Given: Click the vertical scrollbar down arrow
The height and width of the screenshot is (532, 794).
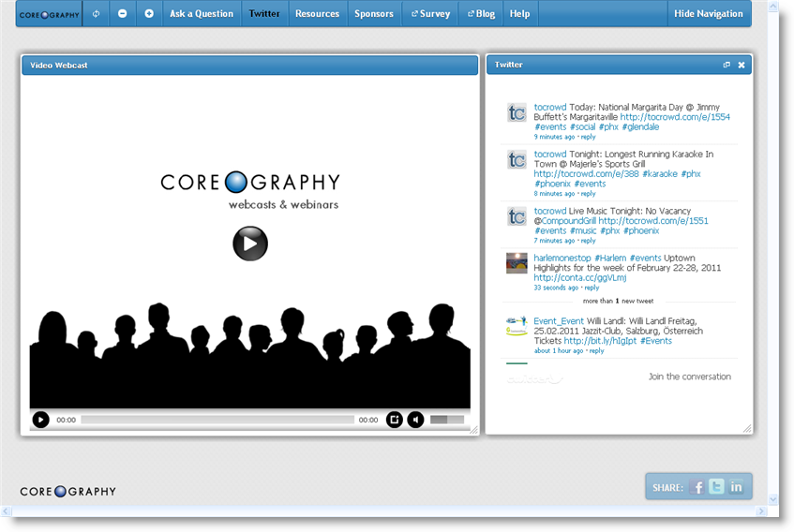Looking at the screenshot, I should pos(773,499).
